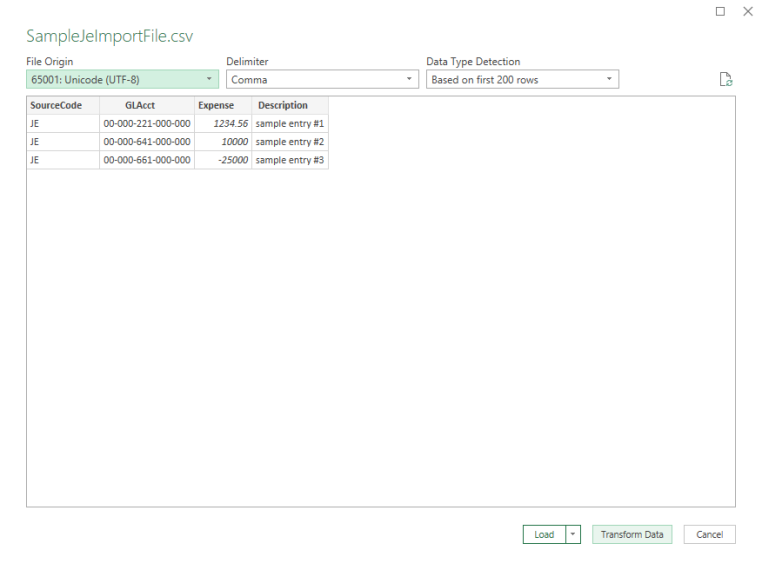Click JE in the sample entry #2 row
Screen dimensions: 762x570
tap(63, 142)
